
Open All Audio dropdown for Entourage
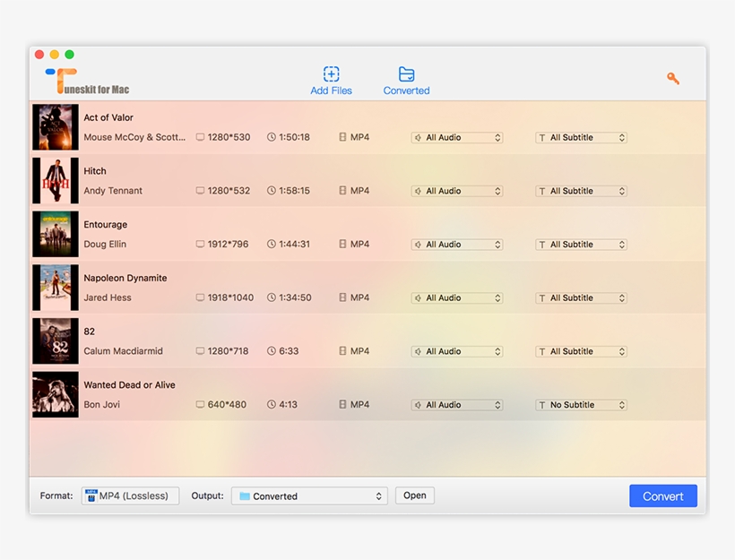457,245
